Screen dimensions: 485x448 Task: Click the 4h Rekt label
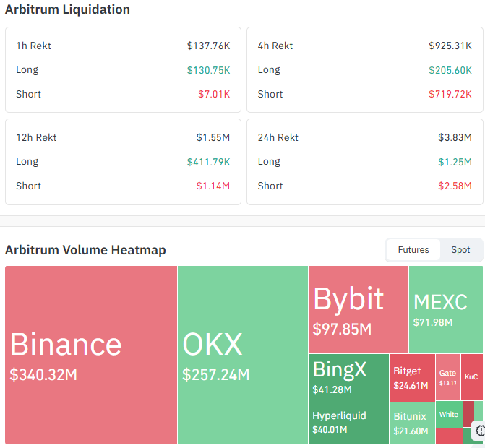tap(275, 46)
